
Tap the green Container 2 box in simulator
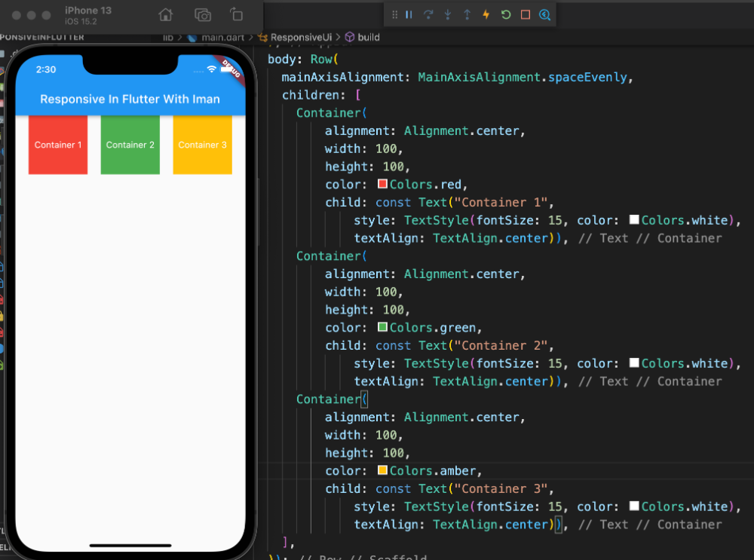click(130, 145)
